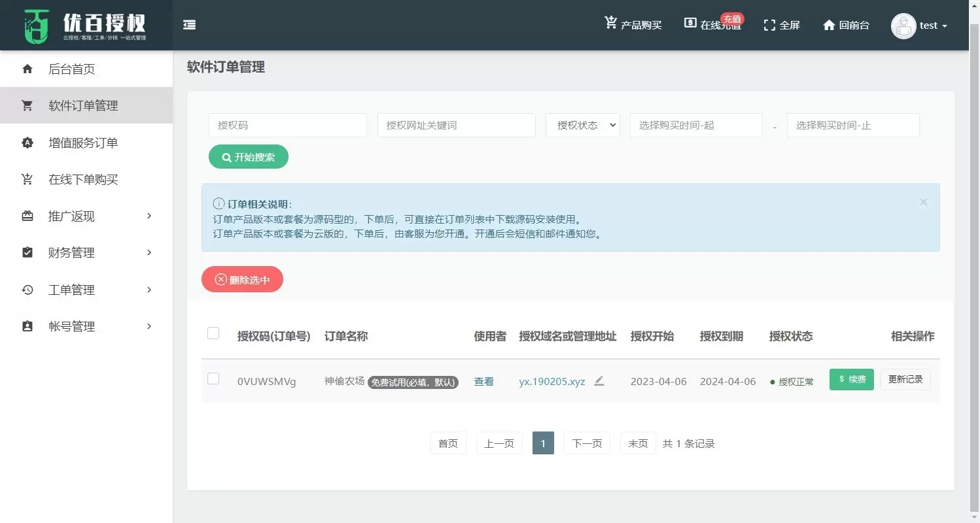Viewport: 980px width, 523px height.
Task: Click the 2023-04-06 start date
Action: coord(659,381)
